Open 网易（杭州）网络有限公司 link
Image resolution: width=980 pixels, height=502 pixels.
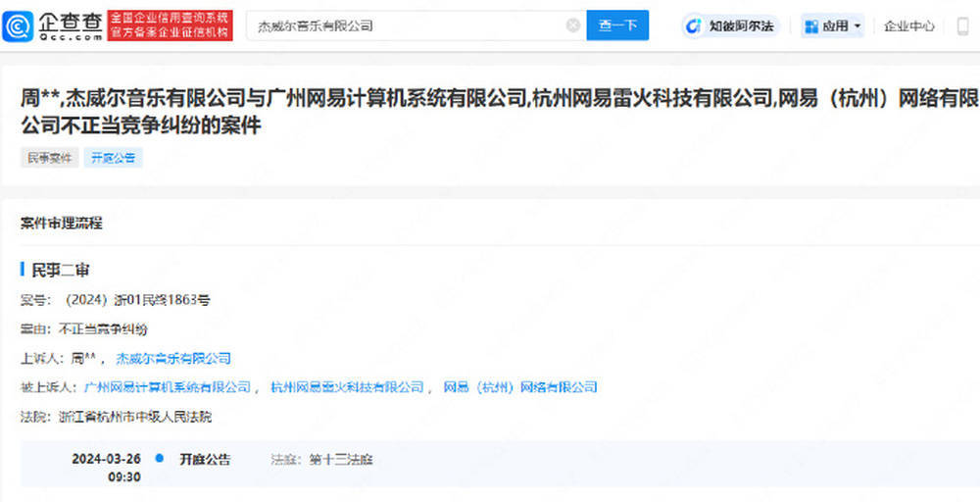[520, 387]
